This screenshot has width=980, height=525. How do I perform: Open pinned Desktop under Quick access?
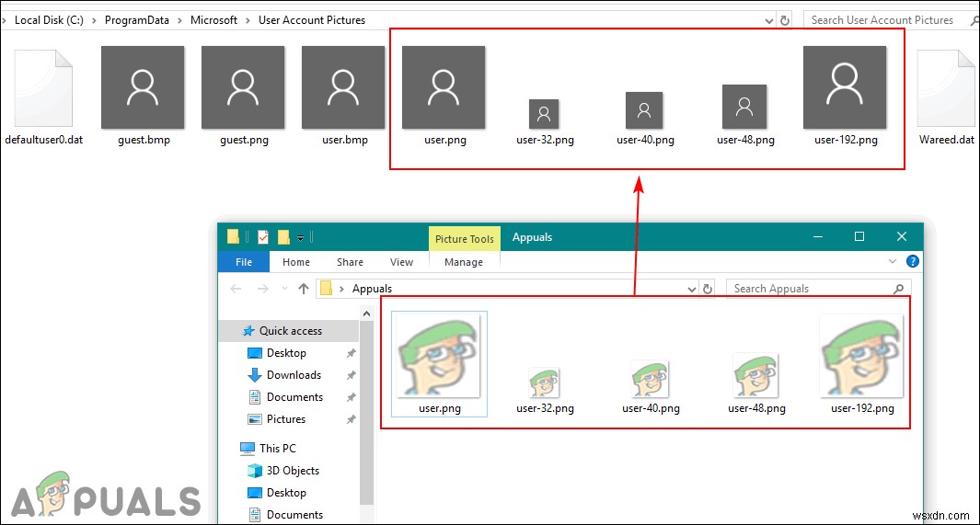(x=286, y=353)
